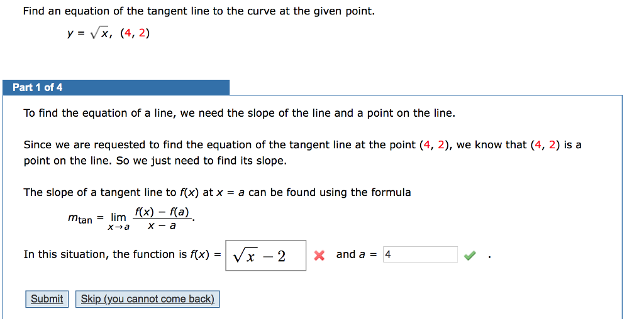Click the line 'The slope of a tangent line to f(x)'
The height and width of the screenshot is (319, 644).
(x=217, y=192)
